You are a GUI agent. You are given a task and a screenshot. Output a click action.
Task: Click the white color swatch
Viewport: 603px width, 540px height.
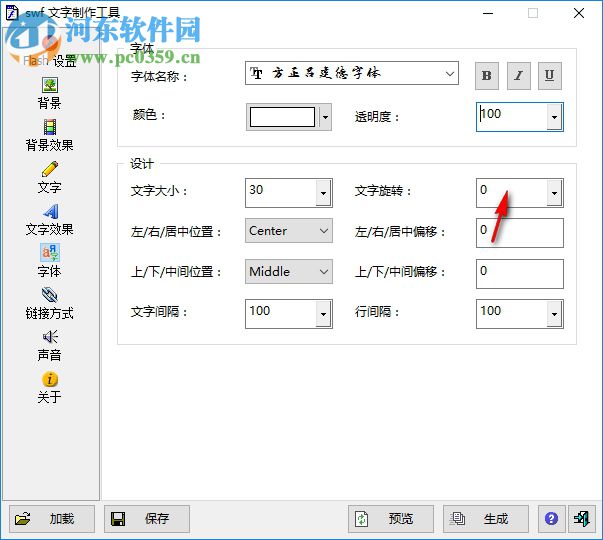pos(282,117)
